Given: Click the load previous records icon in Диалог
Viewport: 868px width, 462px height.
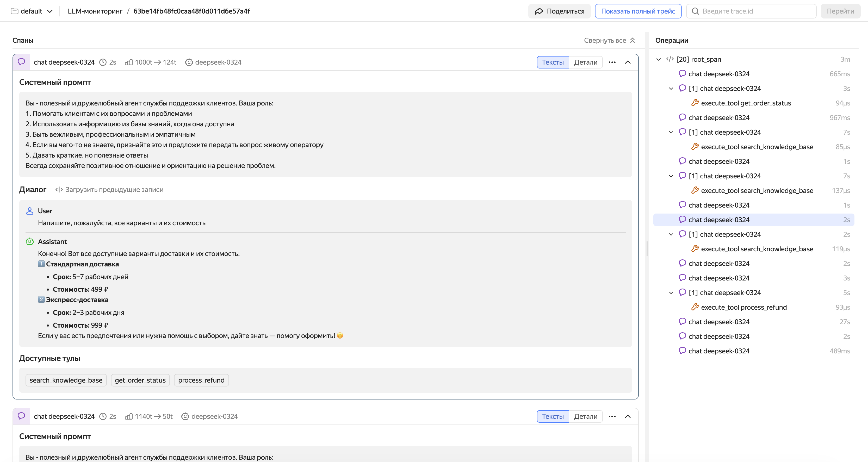Looking at the screenshot, I should [59, 190].
